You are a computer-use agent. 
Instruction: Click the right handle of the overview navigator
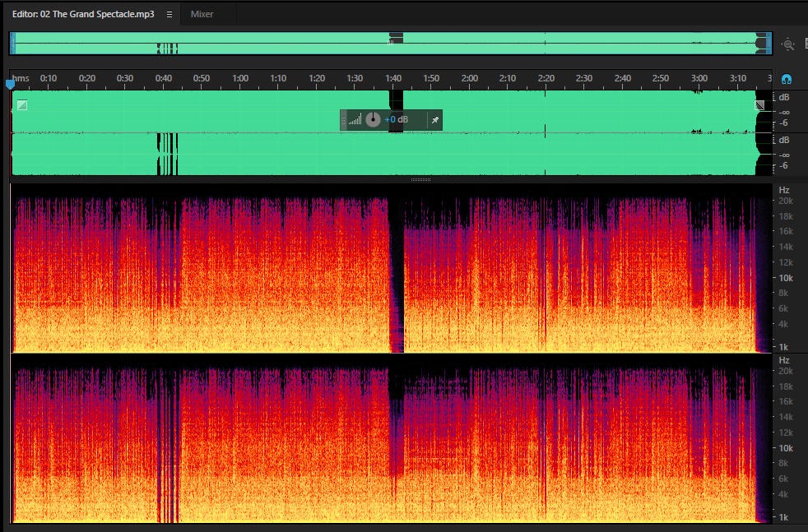click(x=769, y=44)
